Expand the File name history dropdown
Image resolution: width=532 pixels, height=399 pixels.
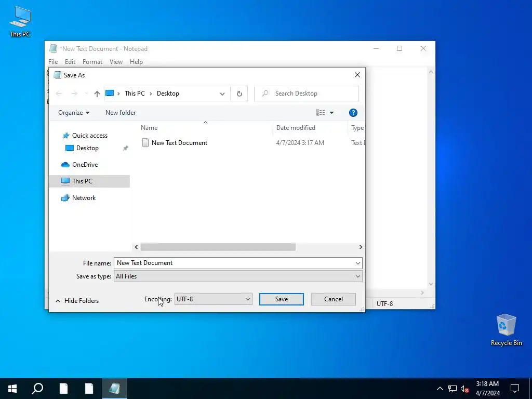pyautogui.click(x=357, y=263)
